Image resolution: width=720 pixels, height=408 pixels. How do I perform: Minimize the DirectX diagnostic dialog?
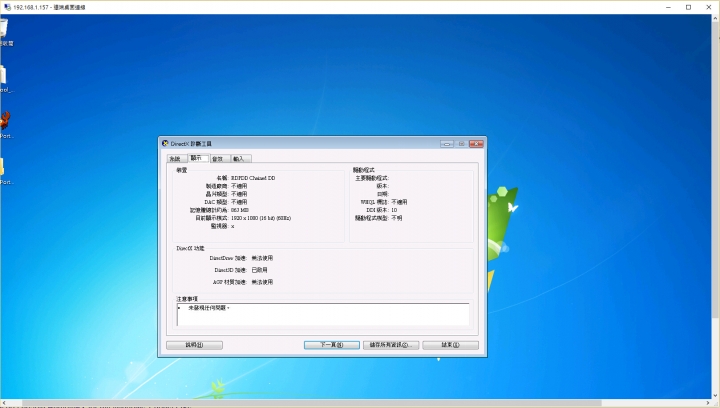[447, 144]
